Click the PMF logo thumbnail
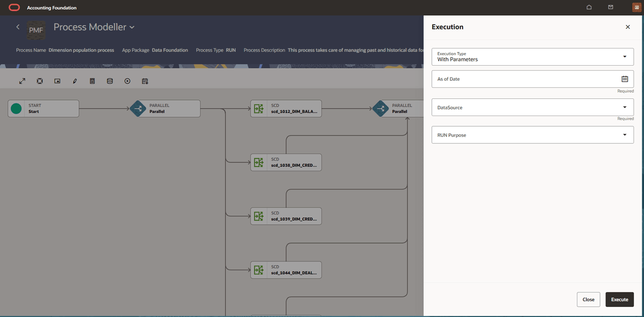This screenshot has height=317, width=644. point(36,30)
